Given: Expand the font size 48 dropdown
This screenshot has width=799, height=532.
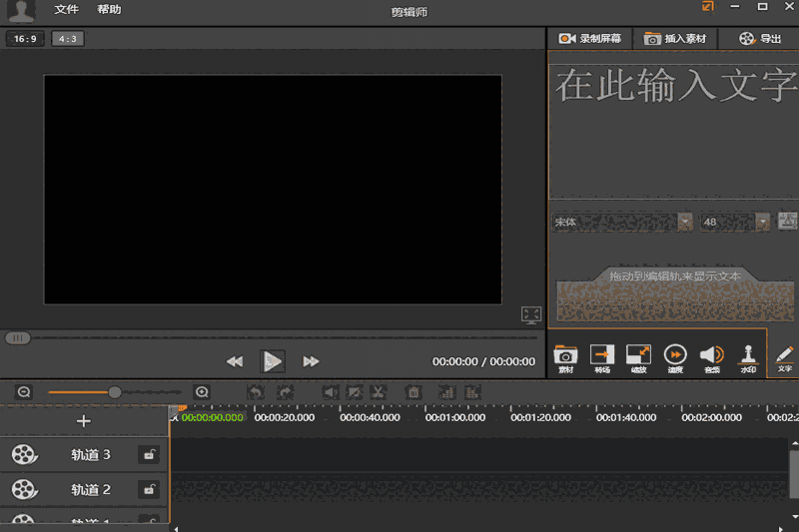Looking at the screenshot, I should click(763, 222).
